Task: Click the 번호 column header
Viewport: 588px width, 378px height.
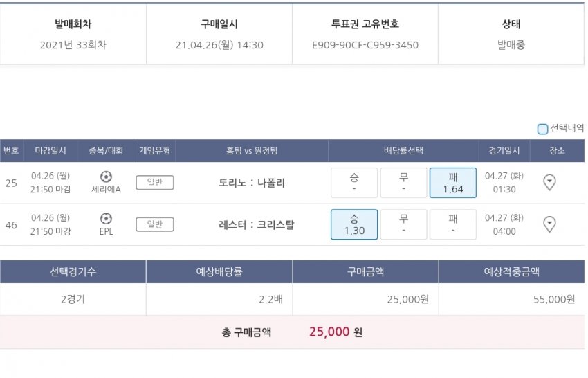Action: [11, 150]
